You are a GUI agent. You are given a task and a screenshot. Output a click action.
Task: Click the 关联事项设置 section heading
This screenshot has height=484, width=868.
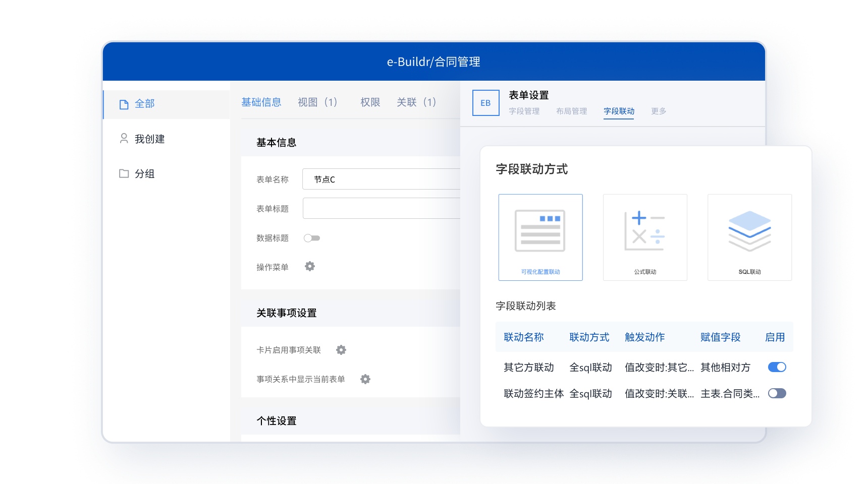[x=287, y=313]
